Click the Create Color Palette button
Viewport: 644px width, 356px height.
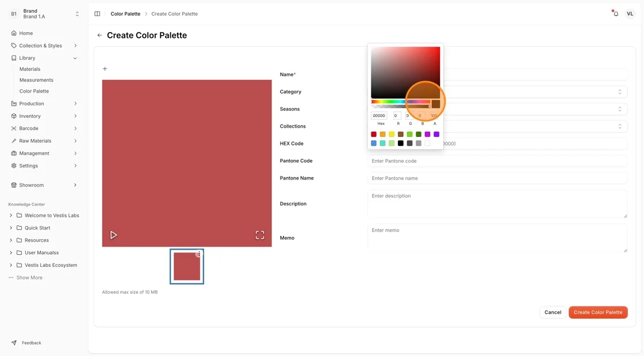click(x=598, y=312)
